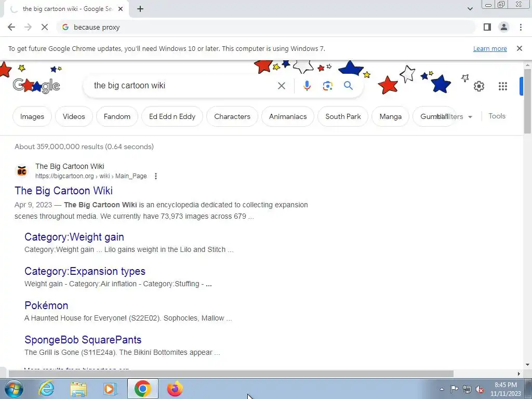Open Action Center flag tray icon
The height and width of the screenshot is (399, 532).
[454, 389]
